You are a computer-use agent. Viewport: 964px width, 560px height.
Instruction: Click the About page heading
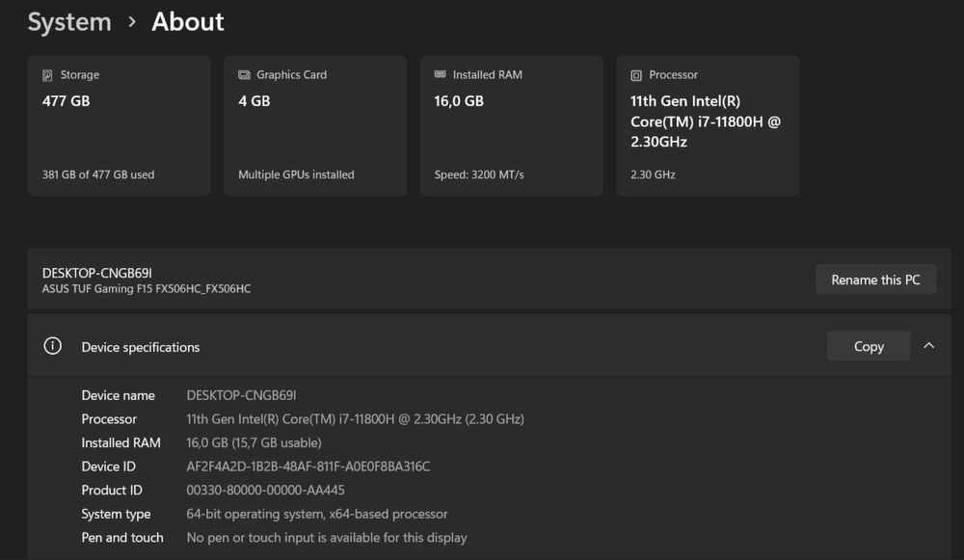[x=188, y=22]
